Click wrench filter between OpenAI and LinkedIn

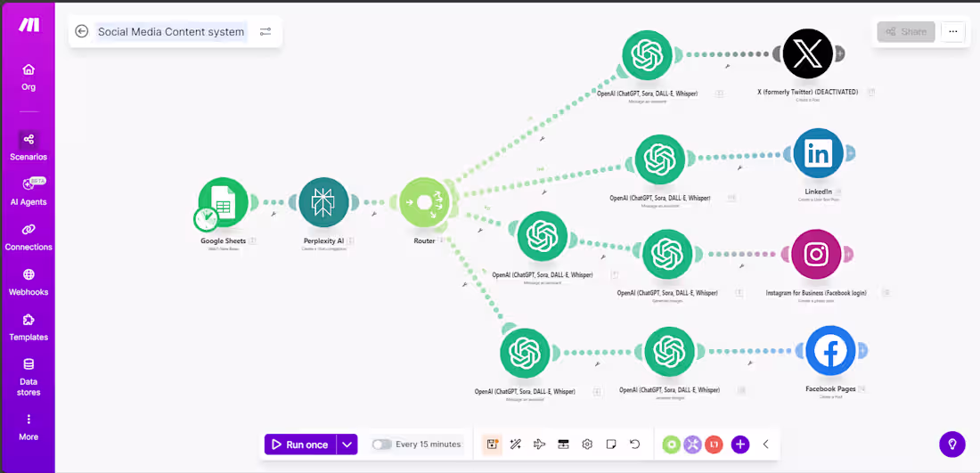coord(739,167)
